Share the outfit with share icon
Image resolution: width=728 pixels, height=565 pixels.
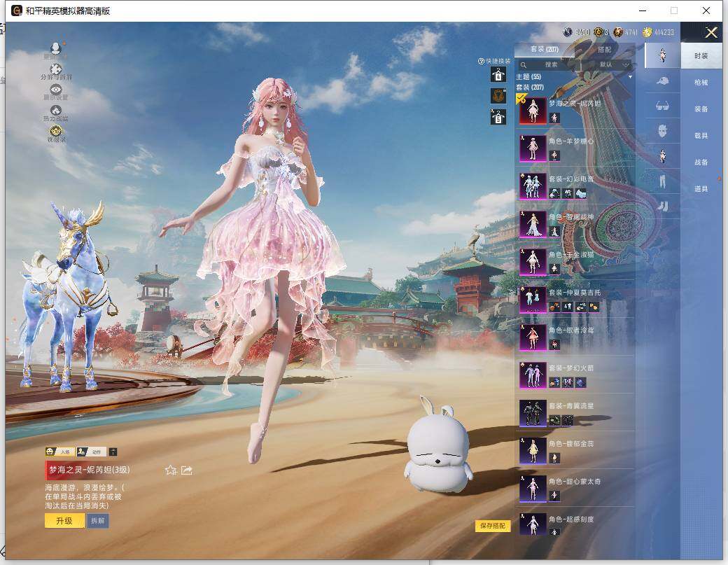click(x=187, y=470)
